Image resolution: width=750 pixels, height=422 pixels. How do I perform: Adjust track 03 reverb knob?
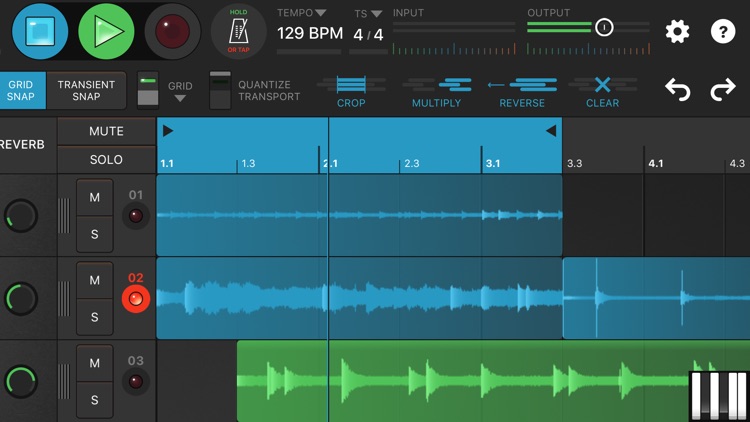(x=21, y=381)
